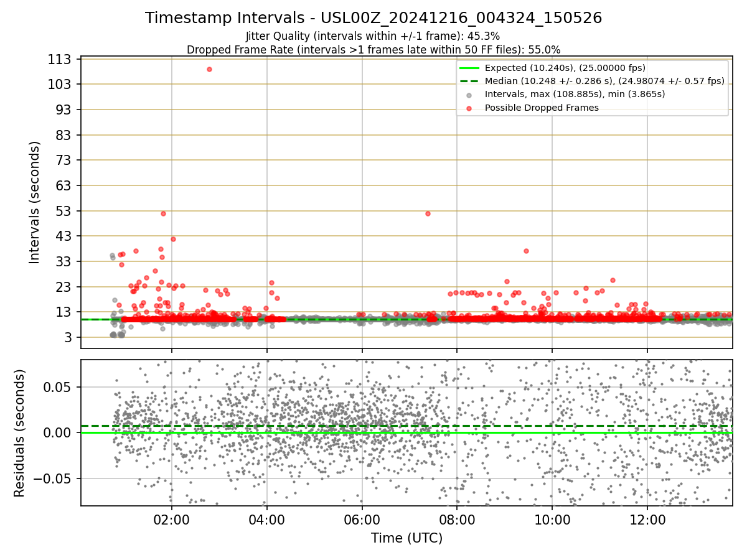Click the 'Intervals, max (108.885s), min (3.865s)' legend entry
Screen dimensions: 747x560
pos(575,94)
